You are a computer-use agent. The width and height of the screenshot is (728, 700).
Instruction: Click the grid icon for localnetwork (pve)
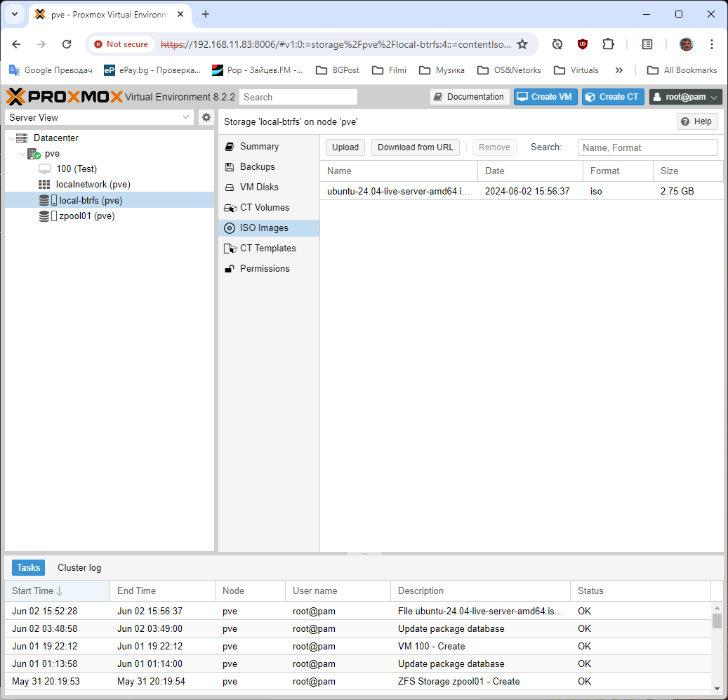pyautogui.click(x=44, y=184)
